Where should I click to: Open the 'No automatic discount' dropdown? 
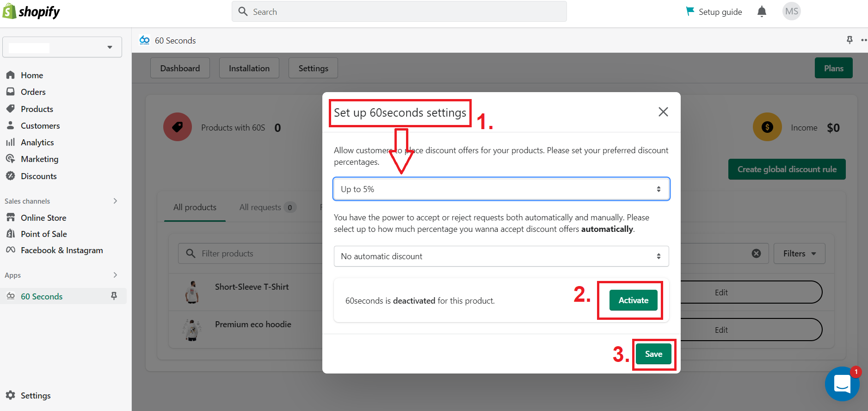pos(501,256)
